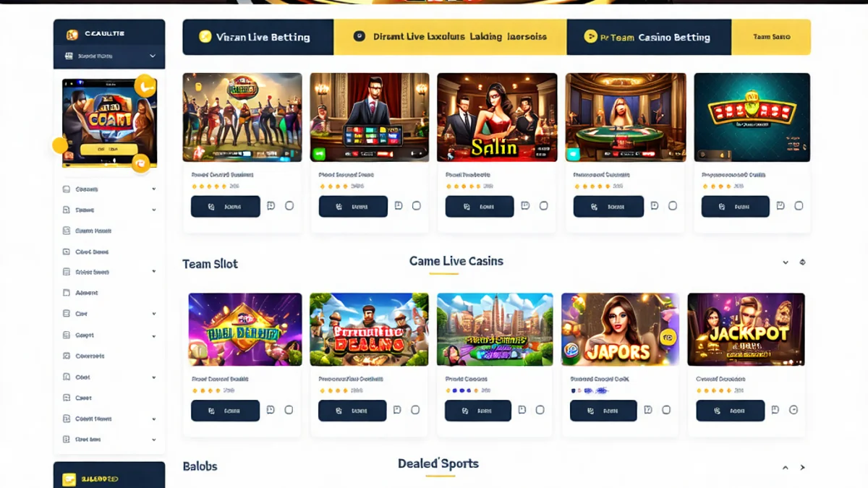Tick the round checkbox under the poker table game card
Viewport: 868px width, 488px height.
673,206
